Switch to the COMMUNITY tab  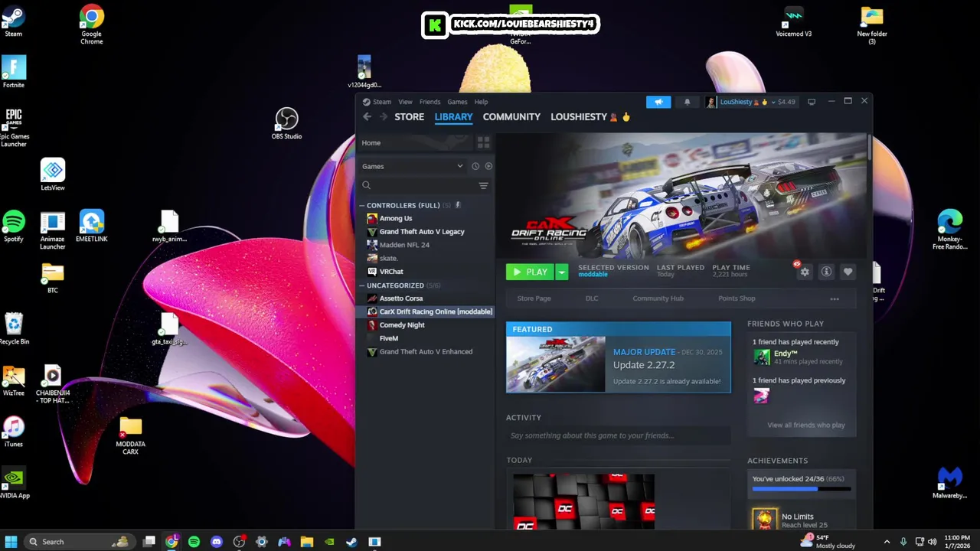point(511,117)
